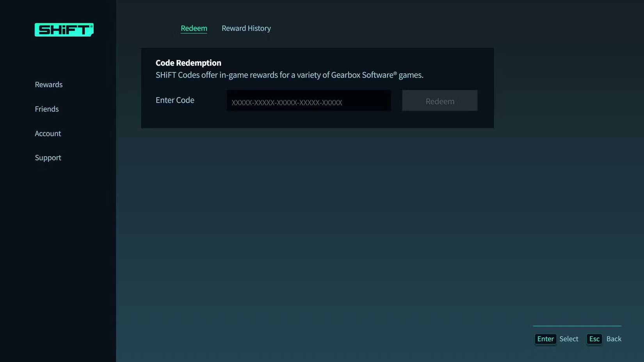This screenshot has height=362, width=644.
Task: Click the Esc key badge for Back
Action: (x=594, y=339)
